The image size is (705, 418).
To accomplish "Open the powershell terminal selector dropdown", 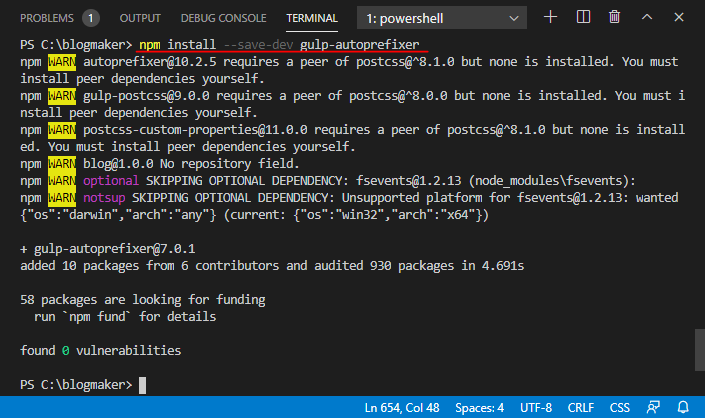I will pos(442,18).
